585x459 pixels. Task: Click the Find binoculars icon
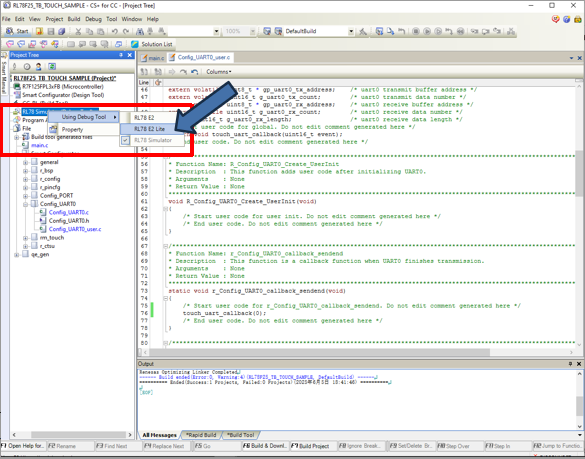(x=140, y=31)
